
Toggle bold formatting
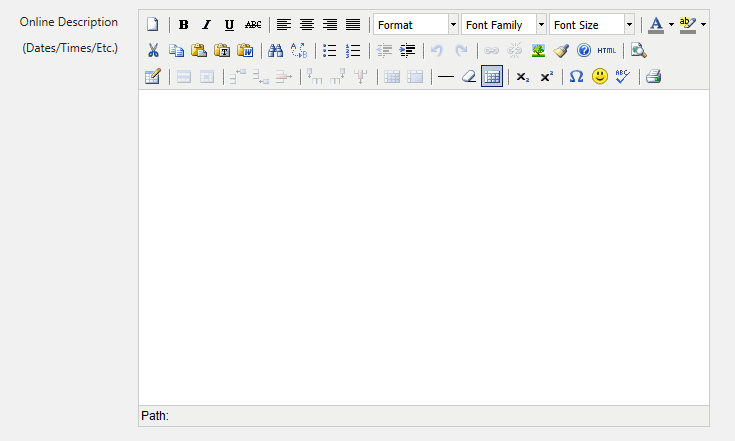pos(184,24)
